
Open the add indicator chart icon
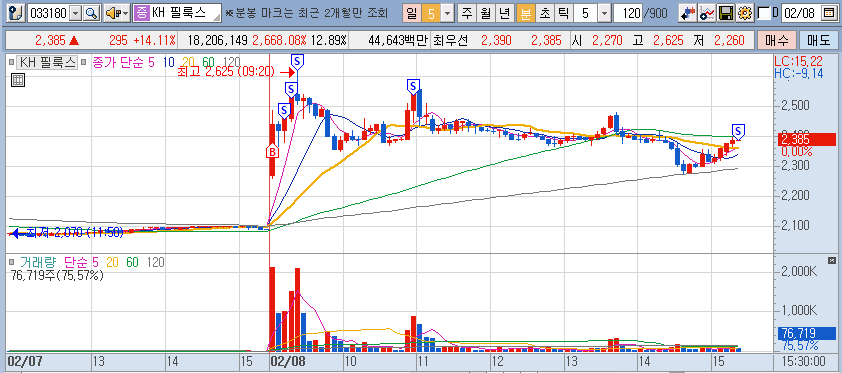click(x=706, y=13)
